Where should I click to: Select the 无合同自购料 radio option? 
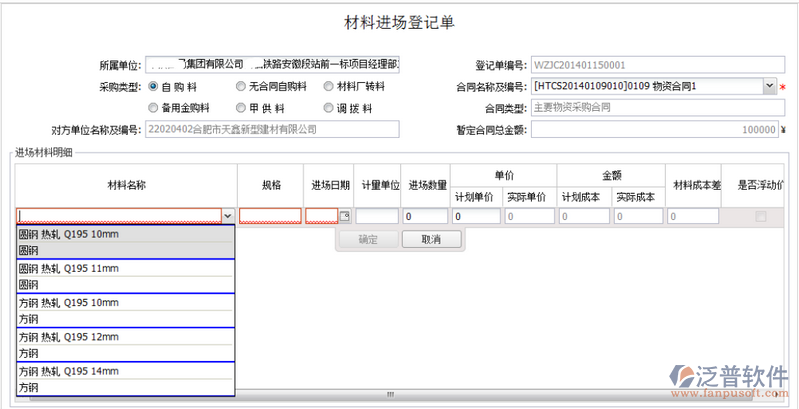240,86
